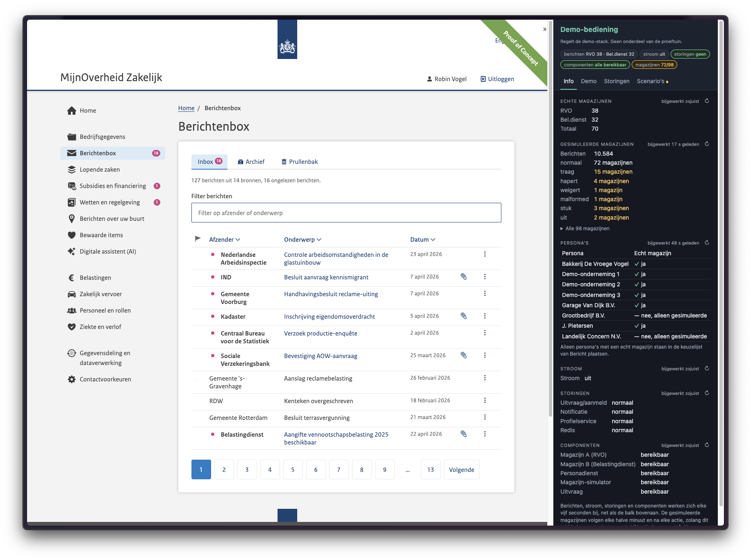Expand the Alle 98 magazijnen list
The image size is (751, 560).
click(585, 229)
